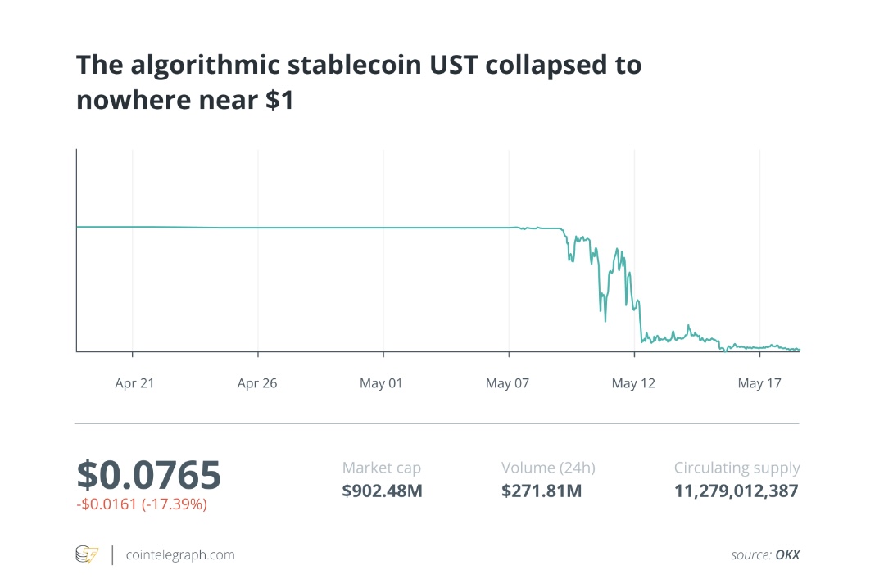Click the Cointelegraph coin logo icon
Image resolution: width=893 pixels, height=588 pixels.
(86, 554)
